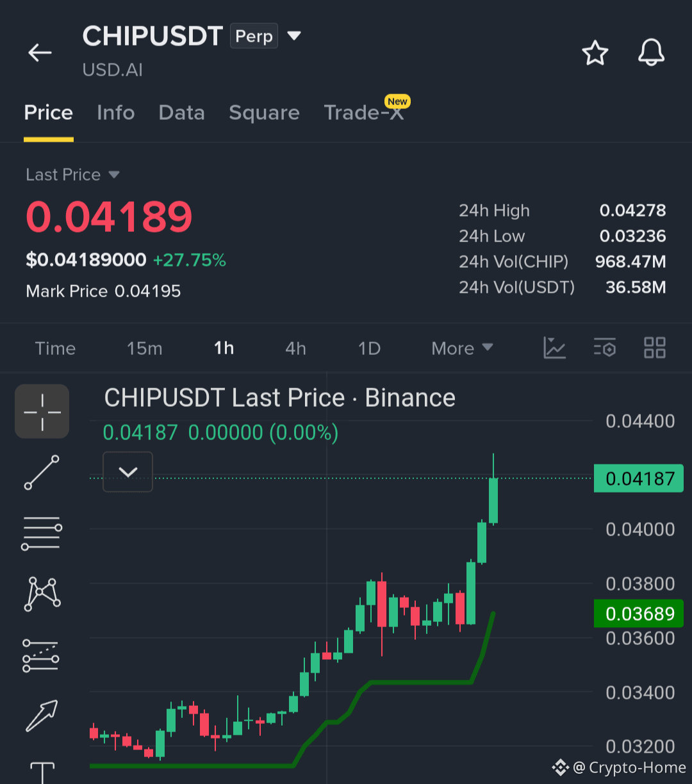Viewport: 692px width, 784px height.
Task: Open the Trade-X tab
Action: pos(365,113)
